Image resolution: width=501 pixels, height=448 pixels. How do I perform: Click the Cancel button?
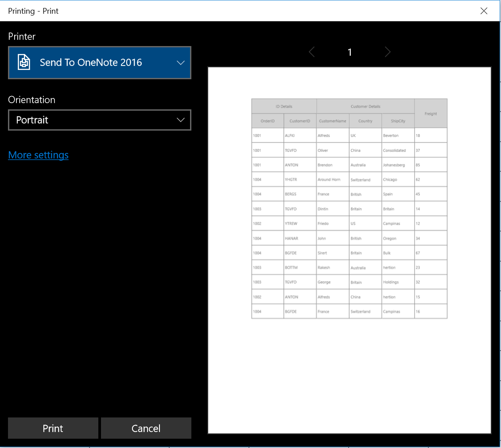pos(146,428)
